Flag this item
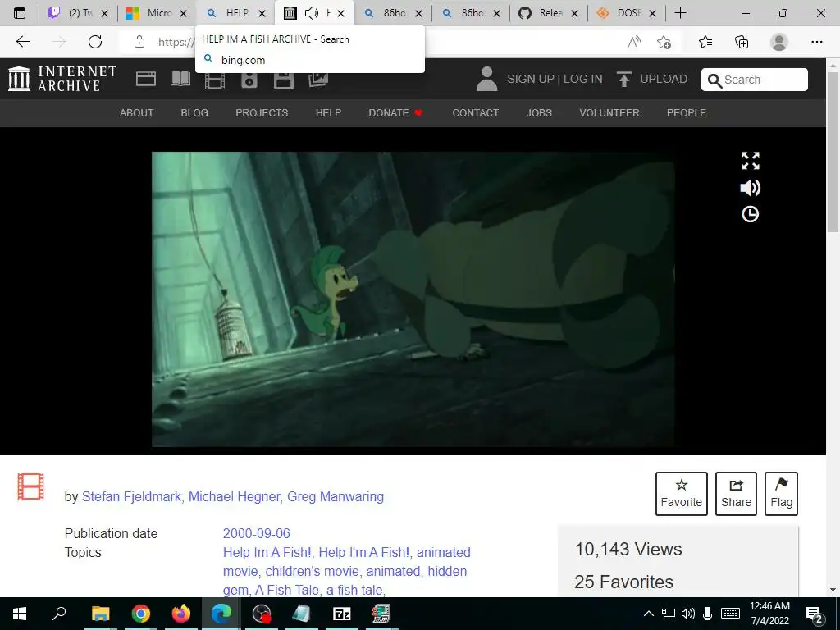This screenshot has height=630, width=840. tap(781, 493)
